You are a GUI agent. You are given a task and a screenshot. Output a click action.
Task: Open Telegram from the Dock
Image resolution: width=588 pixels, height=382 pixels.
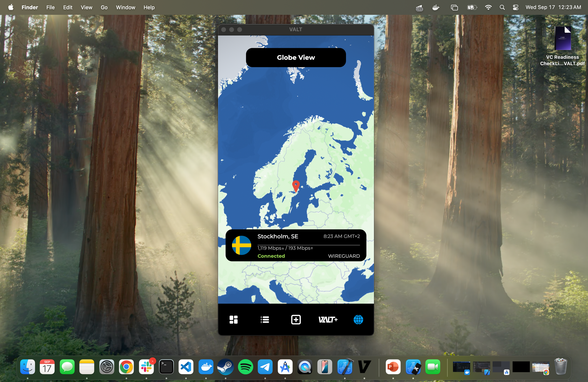265,367
